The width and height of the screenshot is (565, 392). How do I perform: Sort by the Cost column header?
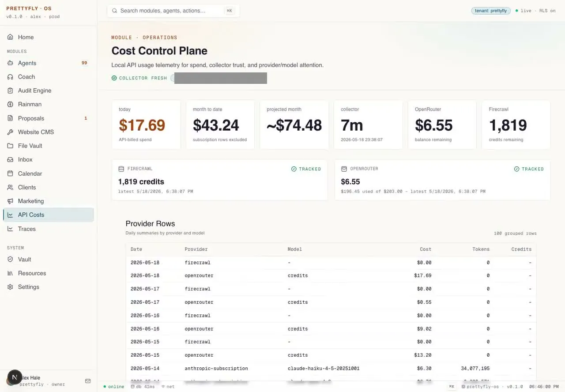425,249
